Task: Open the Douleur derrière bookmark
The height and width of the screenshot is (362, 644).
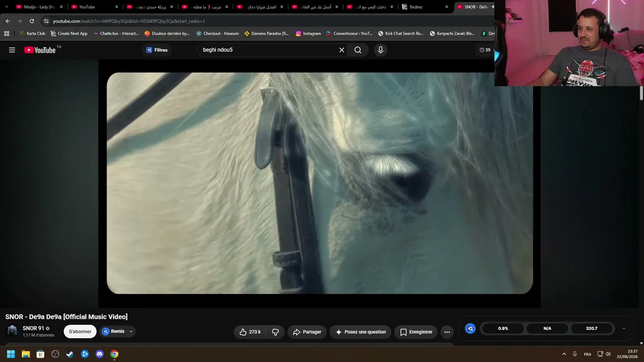Action: pyautogui.click(x=167, y=34)
